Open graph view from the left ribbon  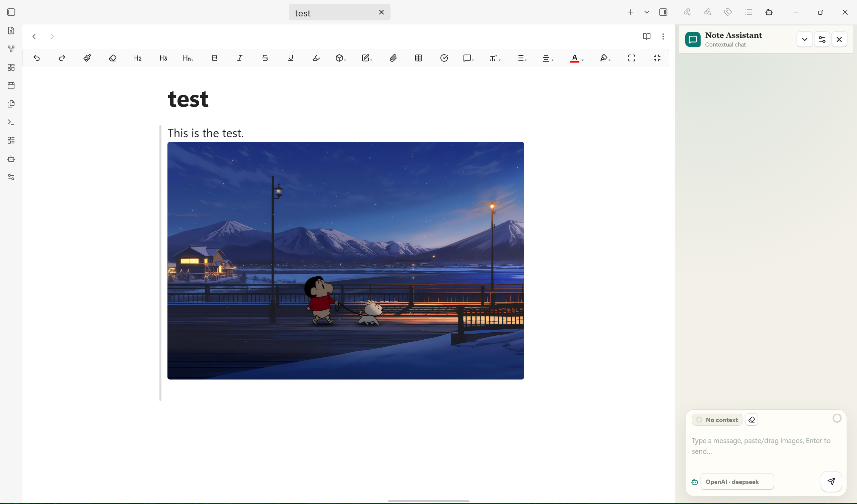(x=11, y=49)
